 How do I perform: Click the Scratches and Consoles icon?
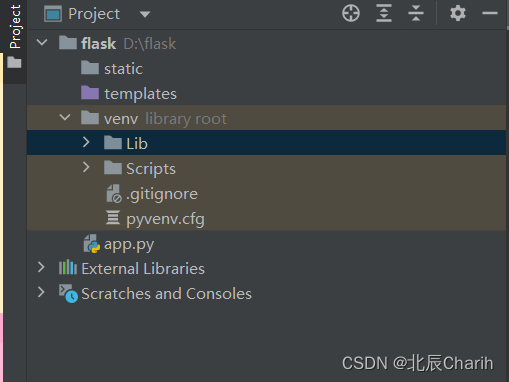click(68, 293)
